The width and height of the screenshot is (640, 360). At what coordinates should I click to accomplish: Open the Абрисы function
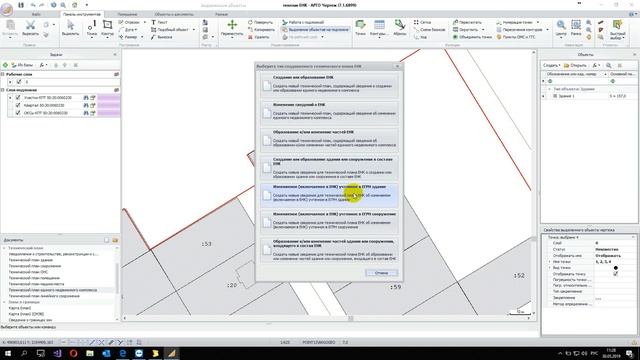pos(400,29)
